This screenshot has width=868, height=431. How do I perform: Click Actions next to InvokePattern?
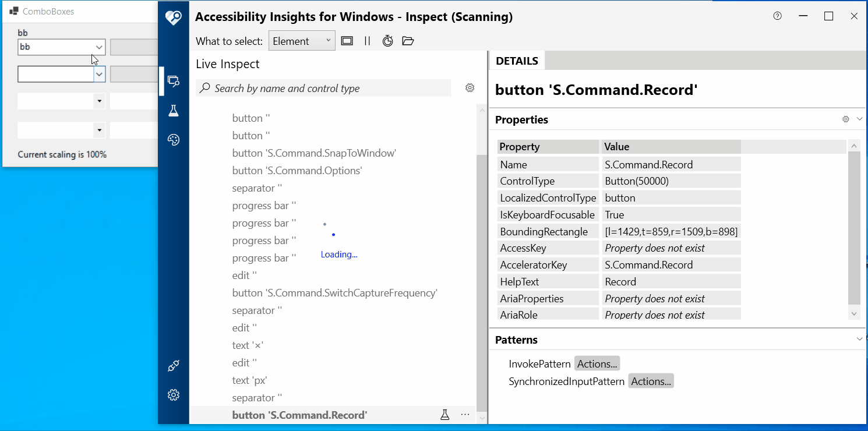tap(597, 363)
